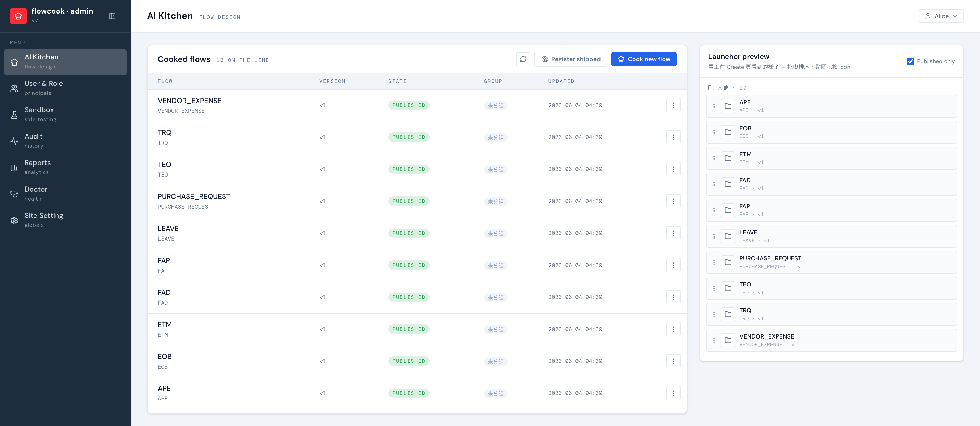980x426 pixels.
Task: Click PUBLISHED badge in FAP row
Action: (x=409, y=265)
